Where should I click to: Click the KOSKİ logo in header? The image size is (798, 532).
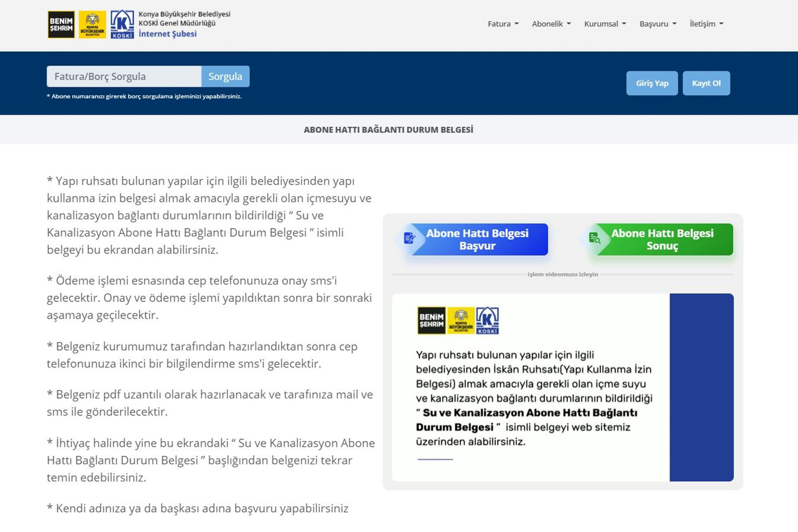point(122,25)
